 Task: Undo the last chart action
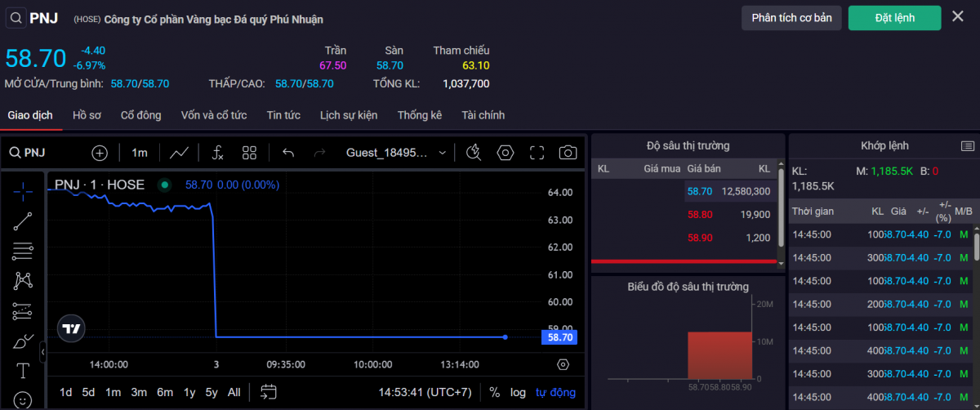(x=287, y=153)
